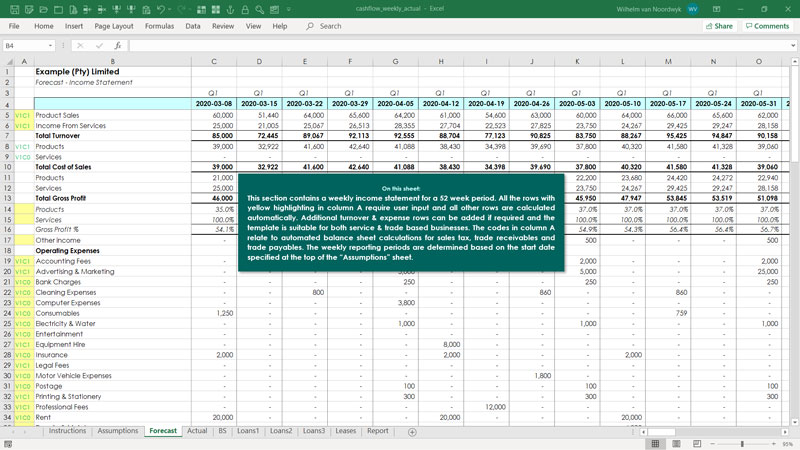Click the horizontal scroll right arrow

(785, 432)
